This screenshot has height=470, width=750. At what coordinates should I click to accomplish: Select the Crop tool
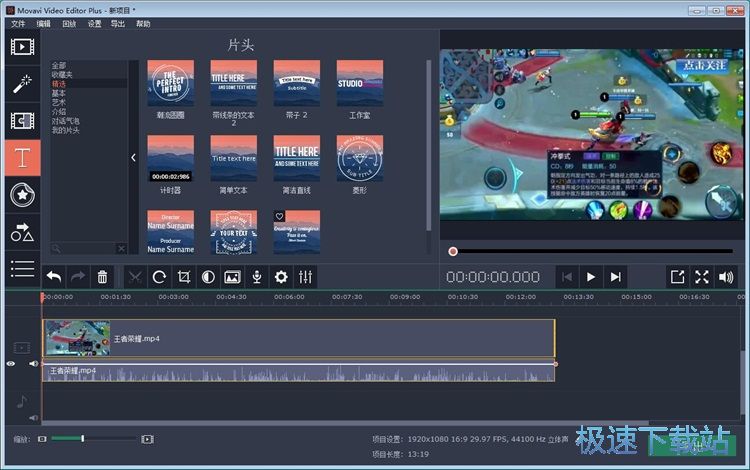(x=184, y=277)
